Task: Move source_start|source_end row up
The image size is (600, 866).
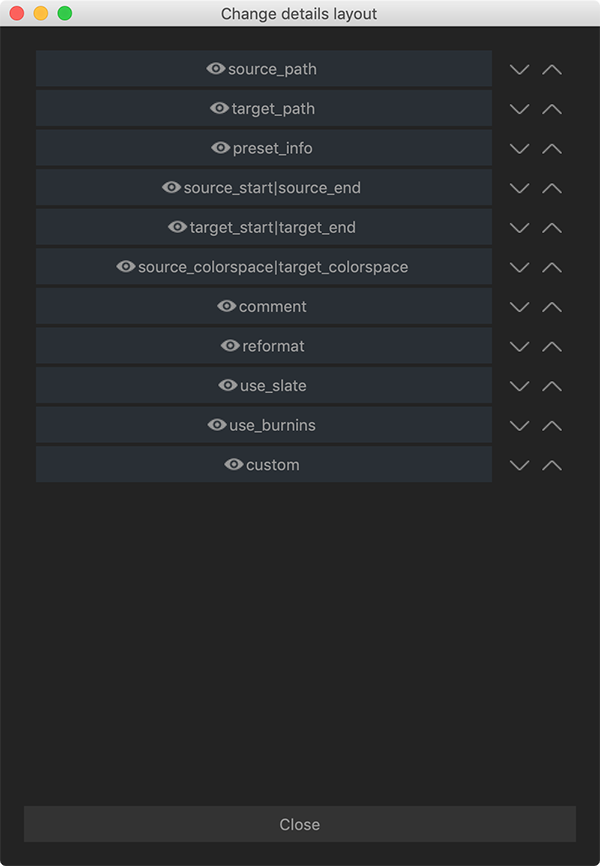Action: pos(552,188)
